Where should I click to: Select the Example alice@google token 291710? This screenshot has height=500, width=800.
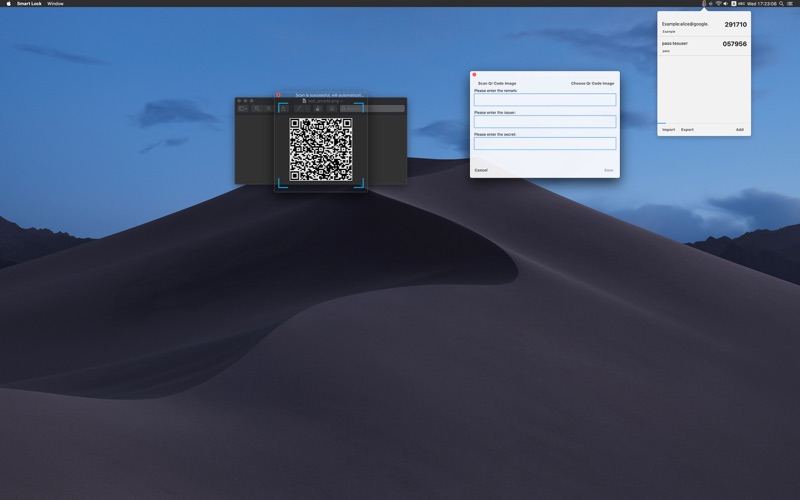(x=704, y=27)
